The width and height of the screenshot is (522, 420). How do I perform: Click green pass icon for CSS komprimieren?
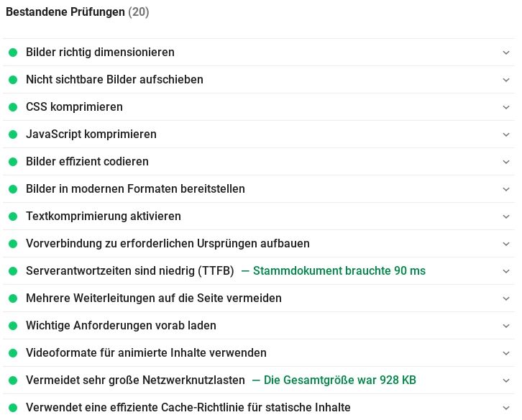coord(13,107)
